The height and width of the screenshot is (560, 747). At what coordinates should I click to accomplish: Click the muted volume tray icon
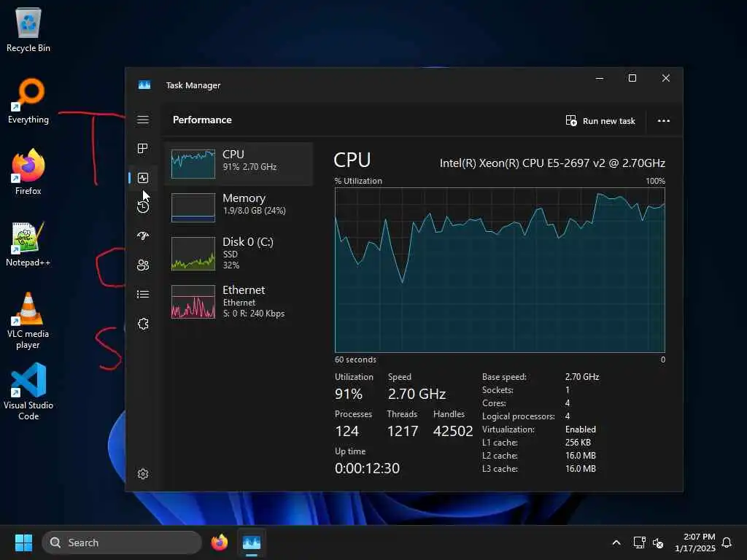[658, 542]
